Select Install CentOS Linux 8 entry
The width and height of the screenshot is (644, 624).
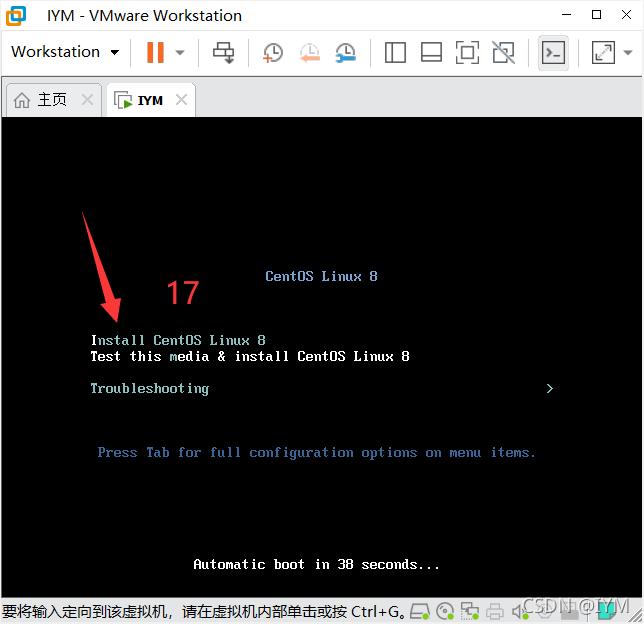coord(178,340)
